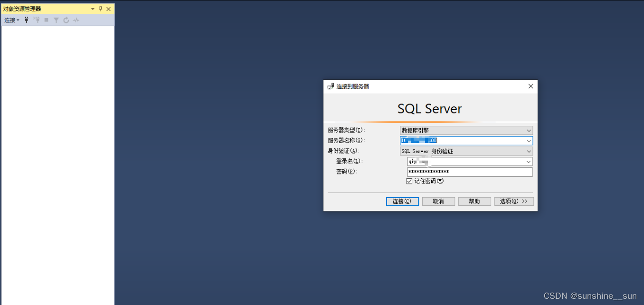Open window position menu of 对象资源管理器 panel

point(93,9)
